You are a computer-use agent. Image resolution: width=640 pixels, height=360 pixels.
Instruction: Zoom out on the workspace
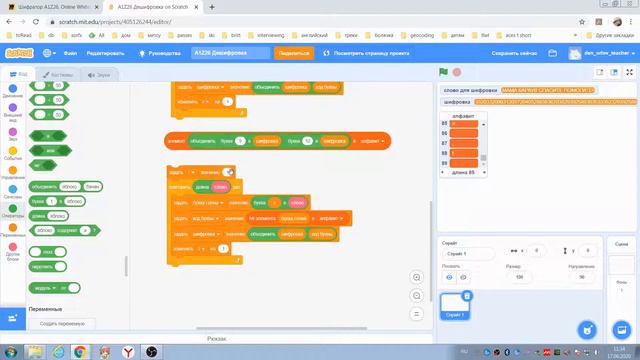pyautogui.click(x=416, y=296)
